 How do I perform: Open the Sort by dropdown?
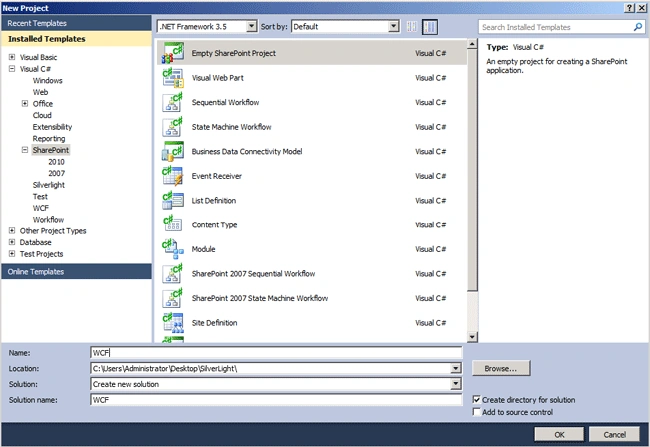click(x=393, y=27)
